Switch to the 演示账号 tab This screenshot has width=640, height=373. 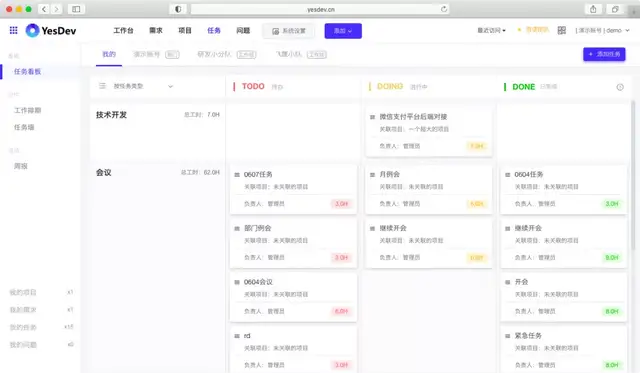[x=156, y=54]
